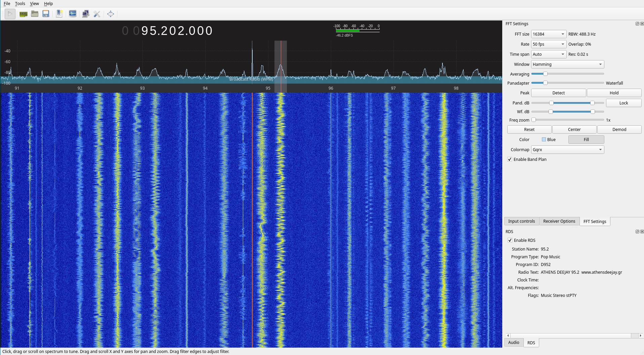
Task: Click the left arrow of RDS horizontal scrollbar
Action: [x=508, y=336]
